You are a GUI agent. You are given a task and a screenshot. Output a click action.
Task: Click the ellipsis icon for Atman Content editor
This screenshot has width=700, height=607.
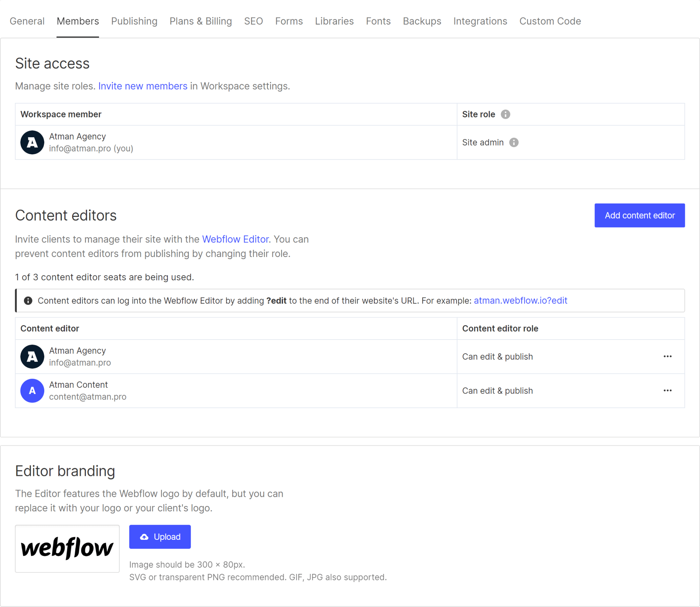pos(667,390)
